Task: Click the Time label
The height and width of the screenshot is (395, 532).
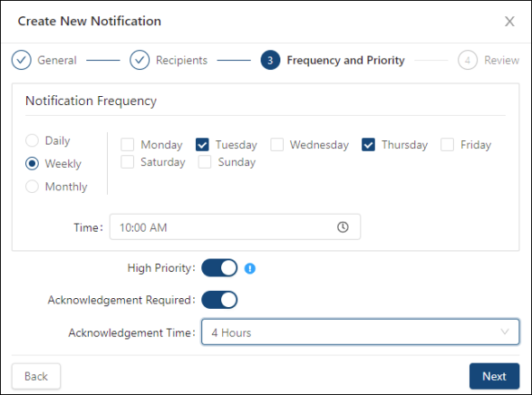Action: [x=88, y=227]
